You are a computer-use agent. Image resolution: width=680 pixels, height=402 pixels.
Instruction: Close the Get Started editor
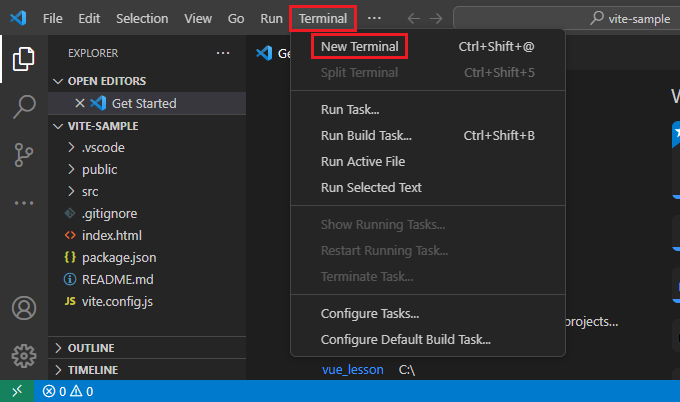(x=80, y=103)
